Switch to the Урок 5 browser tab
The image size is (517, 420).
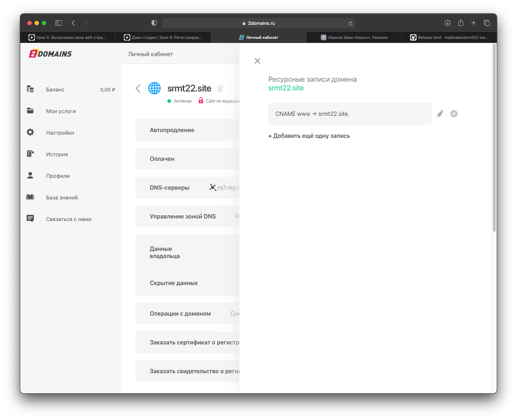pos(68,37)
